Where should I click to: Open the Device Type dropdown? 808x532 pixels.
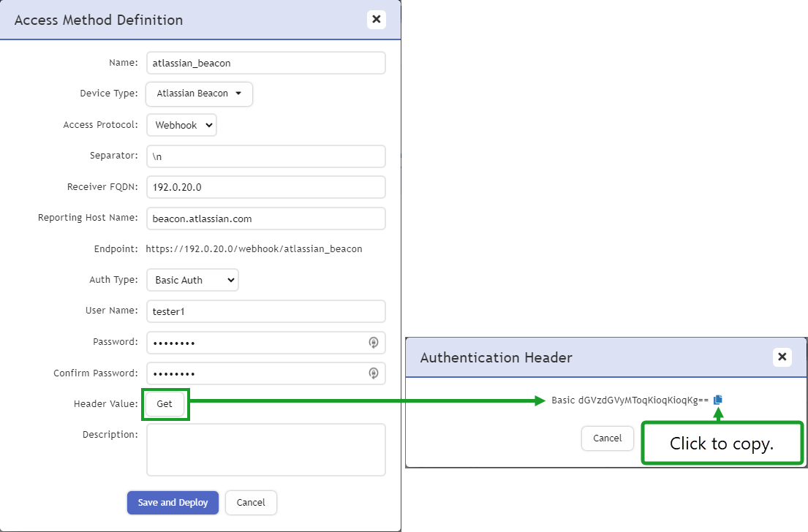pyautogui.click(x=198, y=94)
